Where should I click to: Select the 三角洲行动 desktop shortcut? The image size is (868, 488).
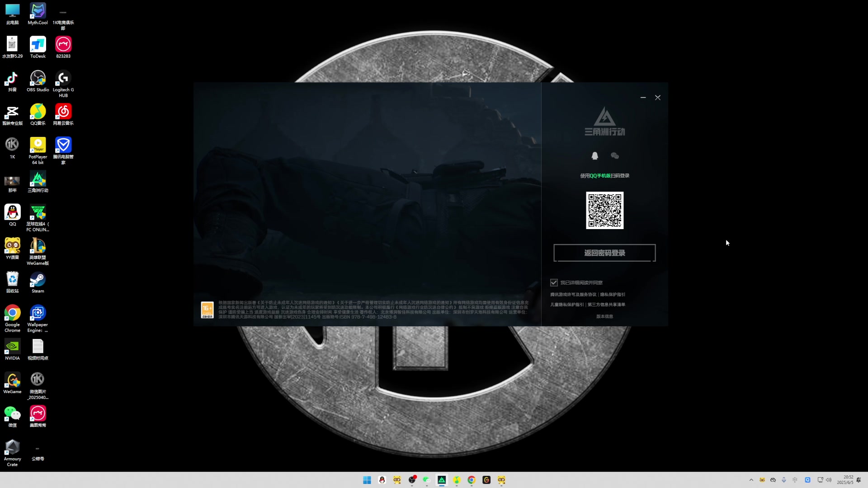tap(38, 182)
